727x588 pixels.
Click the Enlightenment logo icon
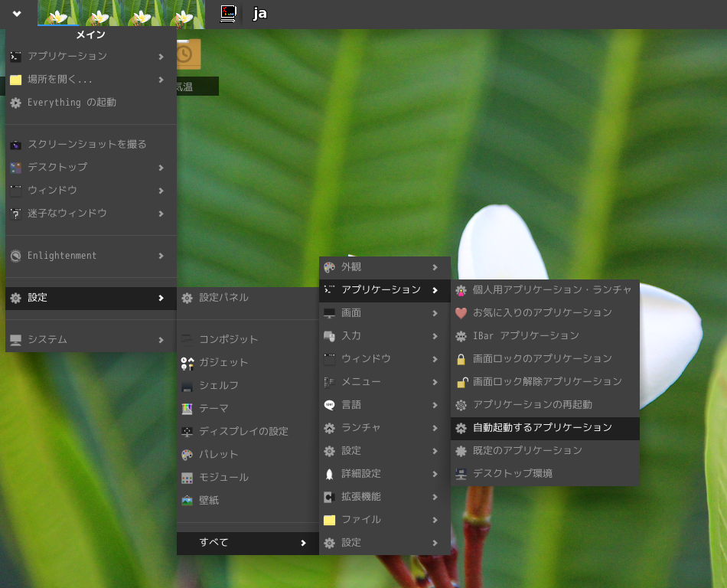16,256
